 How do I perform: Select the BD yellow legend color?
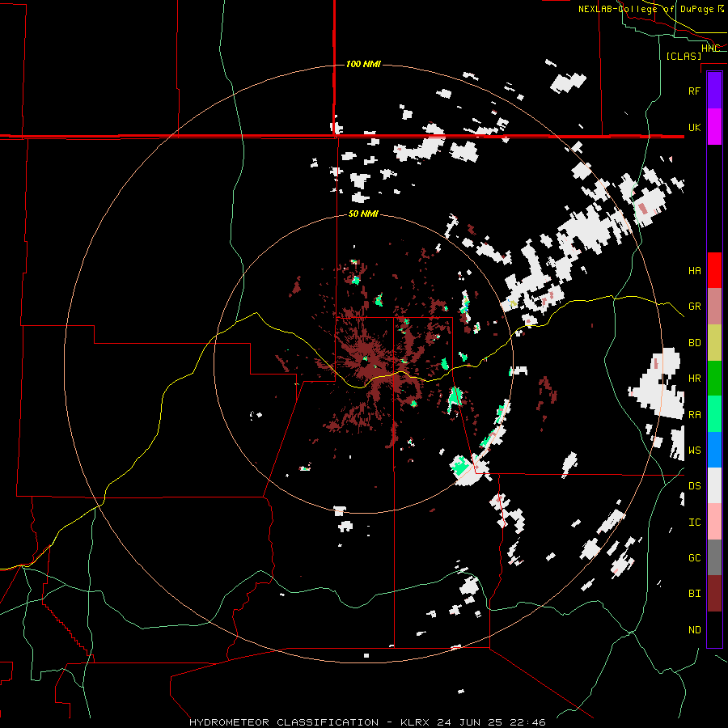pyautogui.click(x=714, y=343)
